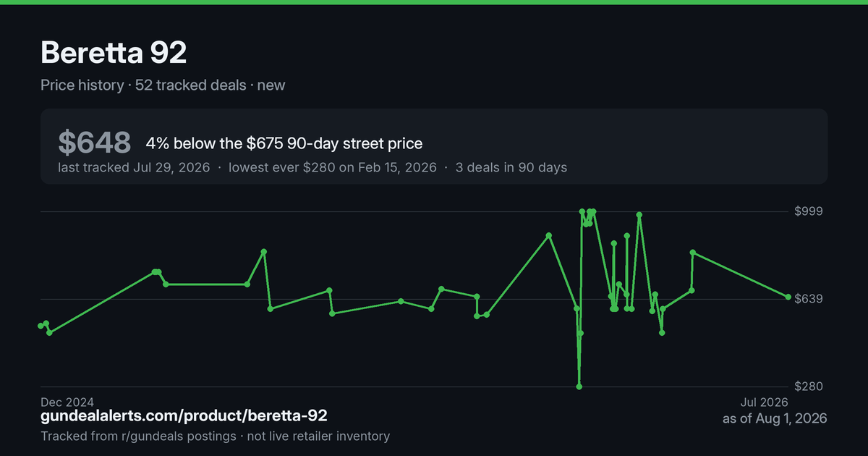This screenshot has height=456, width=868.
Task: Open the gundealalerts.com/product/beretta-92 link
Action: (184, 416)
